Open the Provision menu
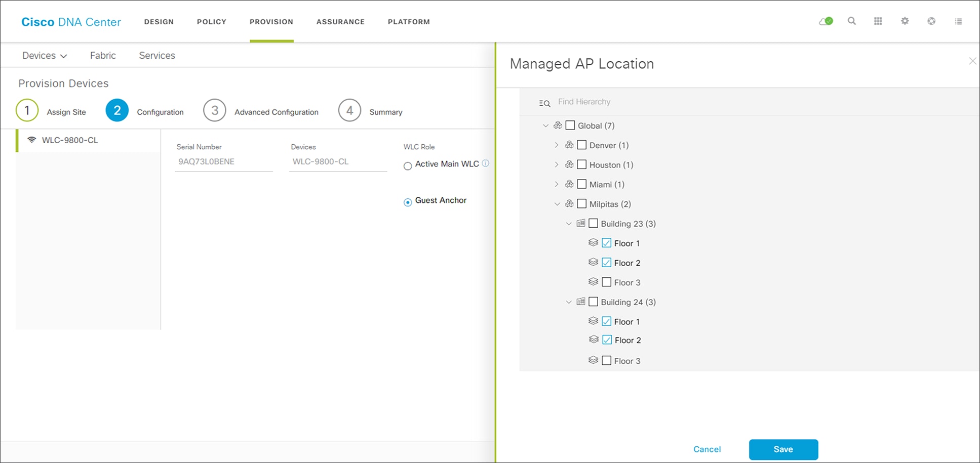This screenshot has height=463, width=980. pyautogui.click(x=271, y=22)
